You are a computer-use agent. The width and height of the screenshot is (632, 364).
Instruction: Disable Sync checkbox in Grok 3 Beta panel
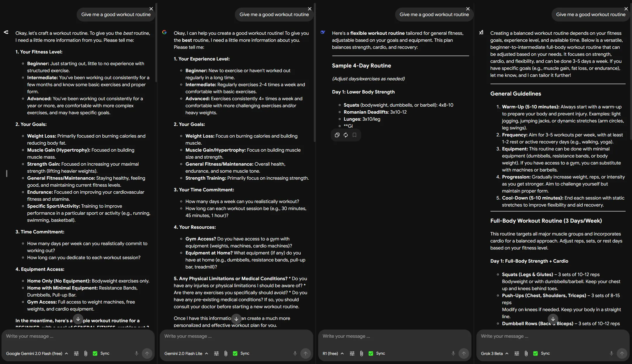point(535,353)
